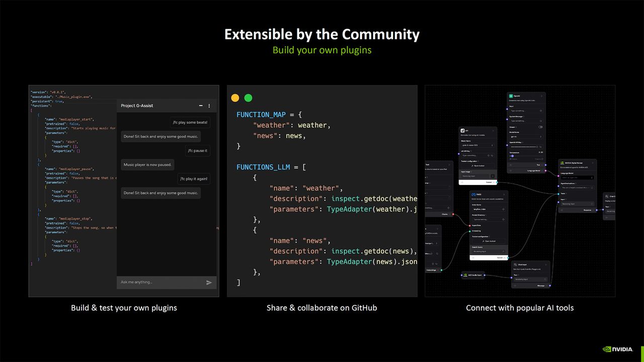Screen dimensions: 644x362
Task: Click the FAISS Persist Directory field
Action: pyautogui.click(x=489, y=219)
